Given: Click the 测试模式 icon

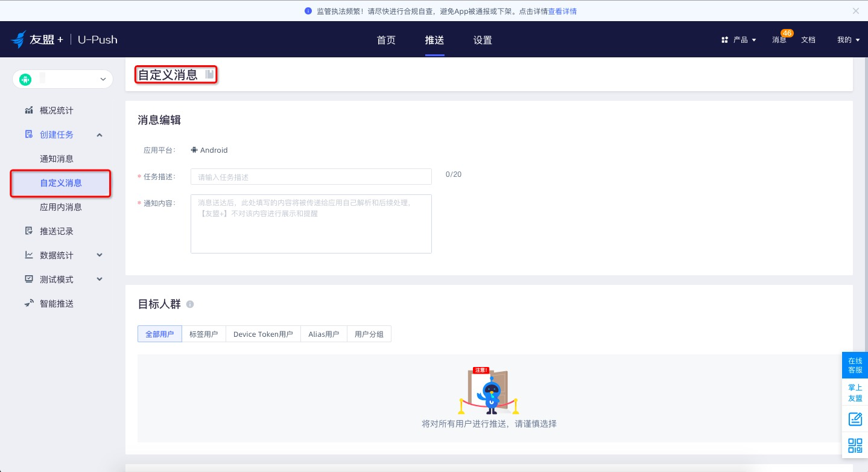Looking at the screenshot, I should (29, 279).
